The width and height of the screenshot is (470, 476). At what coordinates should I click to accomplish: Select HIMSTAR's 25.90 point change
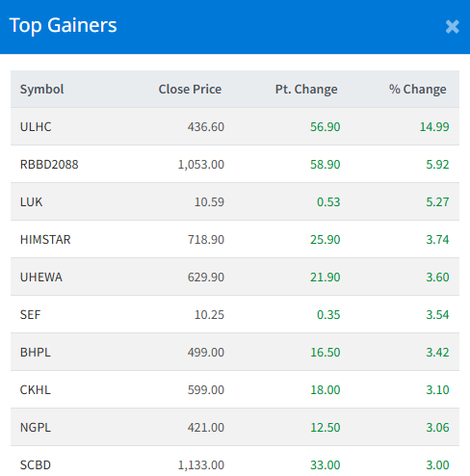click(x=325, y=239)
